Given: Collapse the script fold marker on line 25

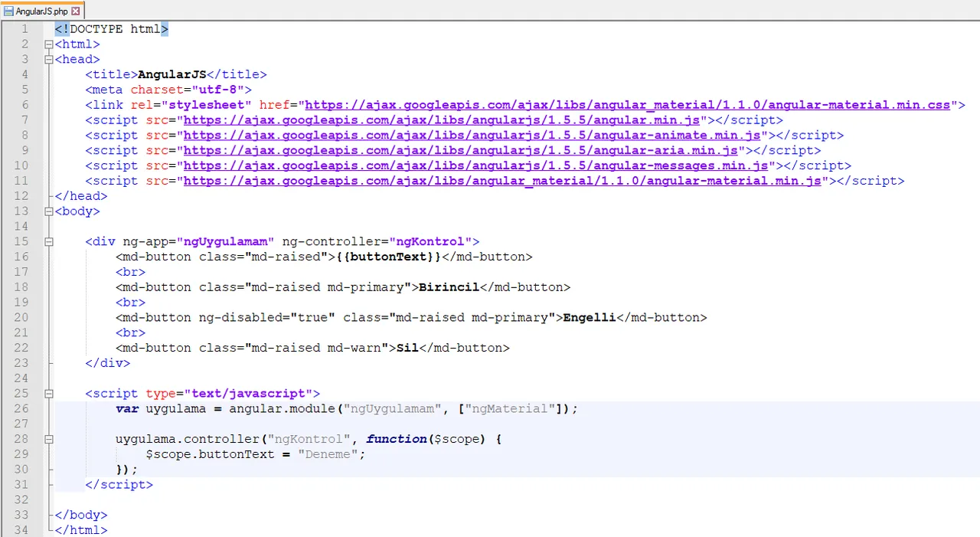Looking at the screenshot, I should click(x=49, y=394).
